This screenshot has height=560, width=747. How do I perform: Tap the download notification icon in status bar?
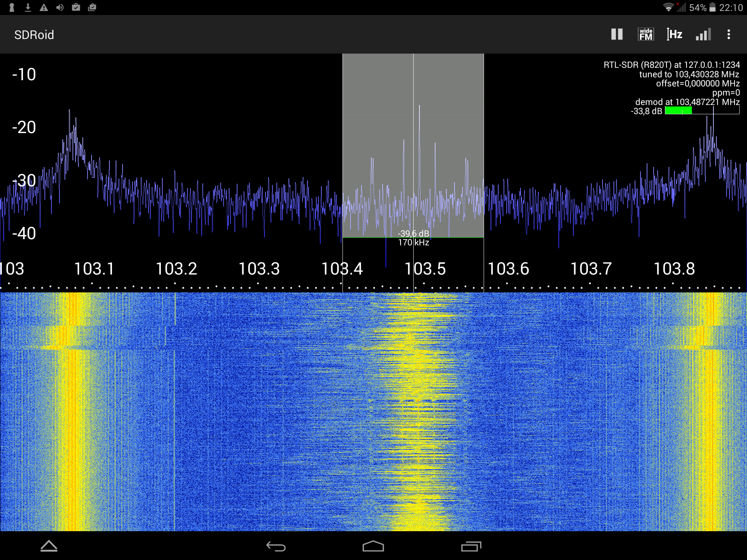pyautogui.click(x=28, y=7)
